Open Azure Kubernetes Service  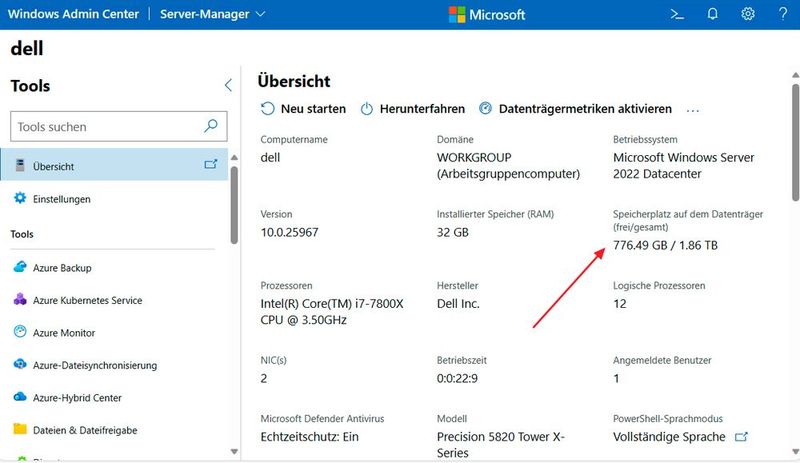pos(88,301)
